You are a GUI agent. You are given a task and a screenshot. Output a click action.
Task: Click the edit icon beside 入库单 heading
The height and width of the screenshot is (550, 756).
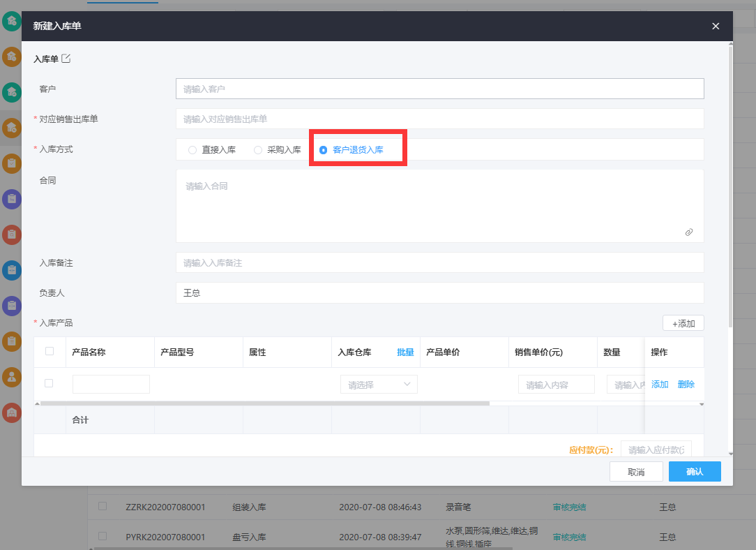pyautogui.click(x=66, y=59)
